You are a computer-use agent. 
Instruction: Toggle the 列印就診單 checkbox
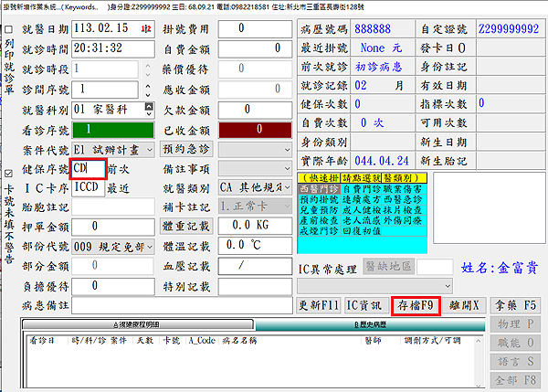8,29
